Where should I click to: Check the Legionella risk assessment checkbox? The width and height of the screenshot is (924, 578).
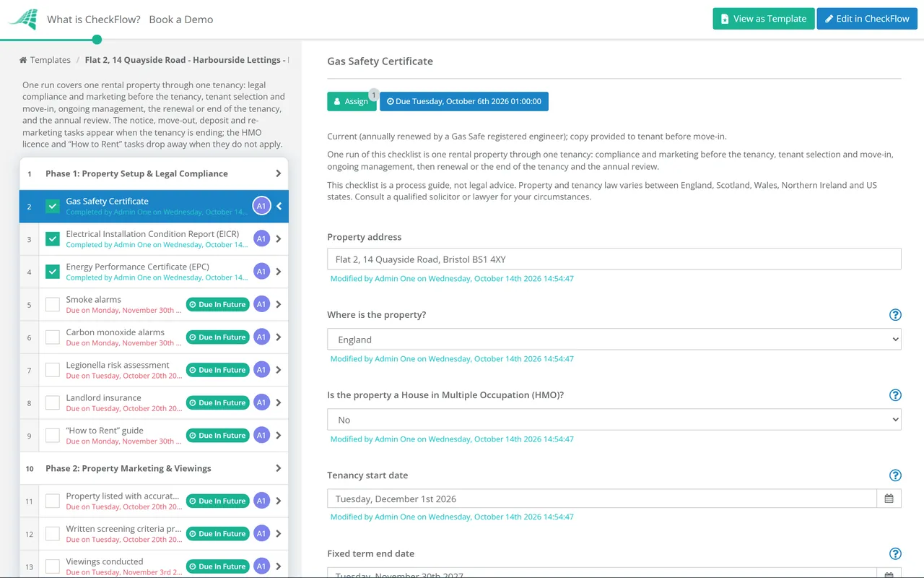[53, 370]
